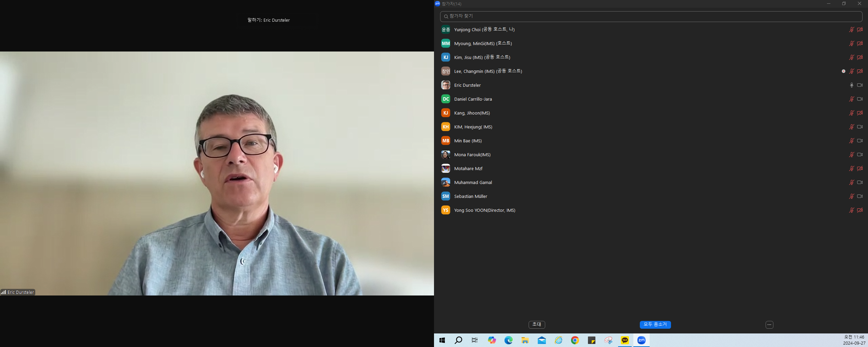This screenshot has width=868, height=347.
Task: Click taskbar clock showing 오전 11:46
Action: tap(854, 340)
